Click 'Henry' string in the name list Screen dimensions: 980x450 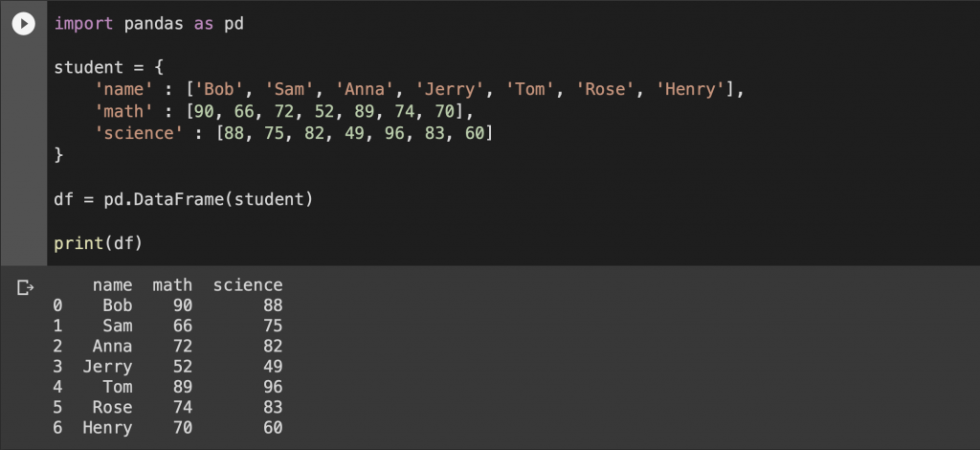690,90
